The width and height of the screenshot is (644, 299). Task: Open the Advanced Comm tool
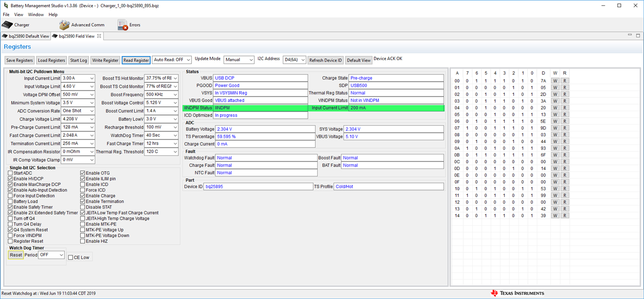(82, 25)
